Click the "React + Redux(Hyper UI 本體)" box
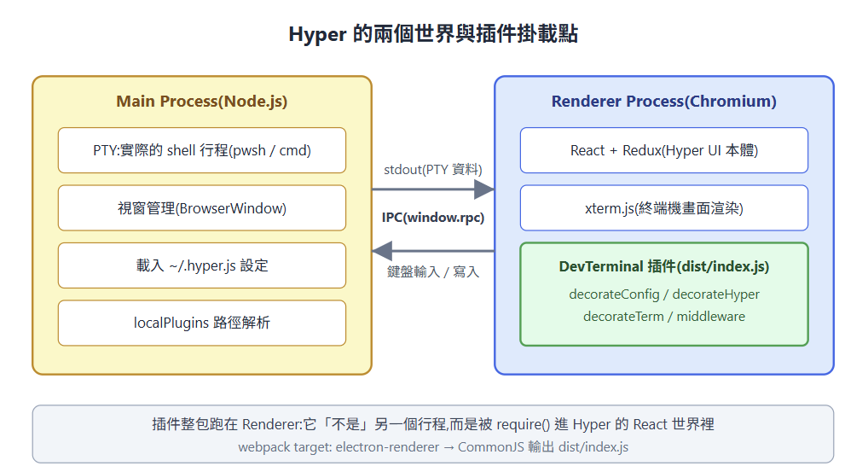The image size is (868, 472). [664, 150]
